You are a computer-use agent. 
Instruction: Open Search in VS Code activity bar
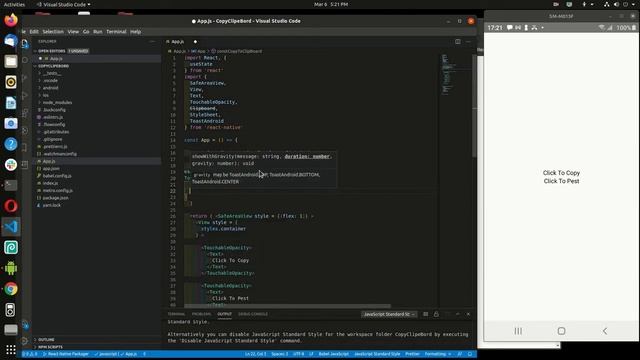tap(25, 60)
